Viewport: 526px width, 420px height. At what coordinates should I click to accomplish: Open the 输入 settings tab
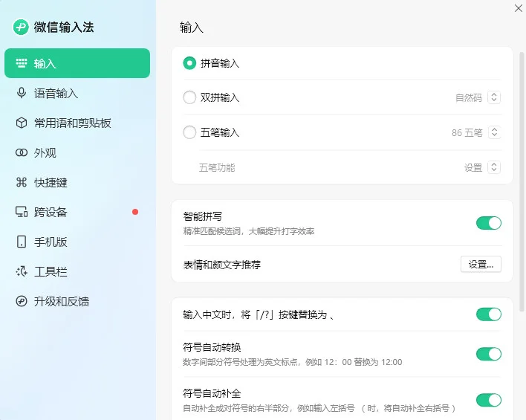tap(77, 63)
